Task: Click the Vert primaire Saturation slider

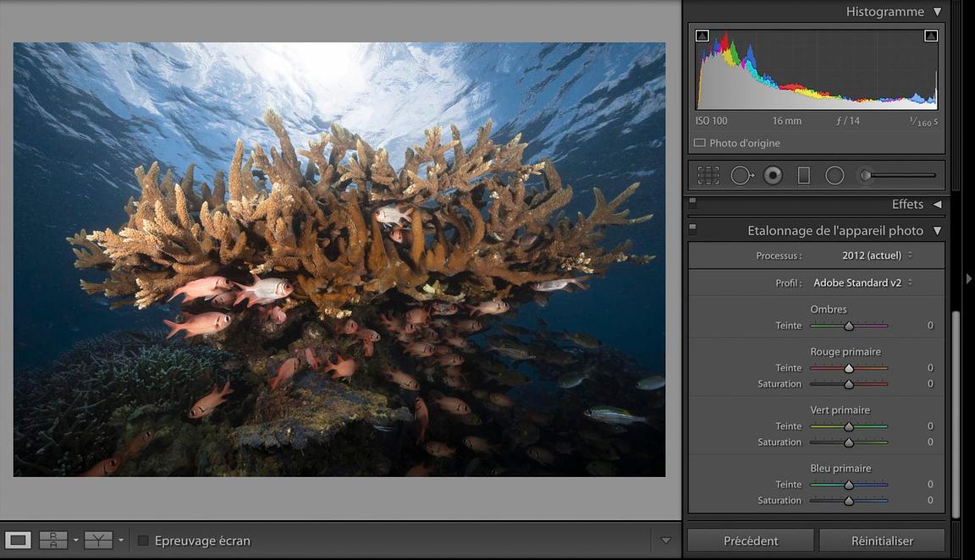Action: (849, 442)
